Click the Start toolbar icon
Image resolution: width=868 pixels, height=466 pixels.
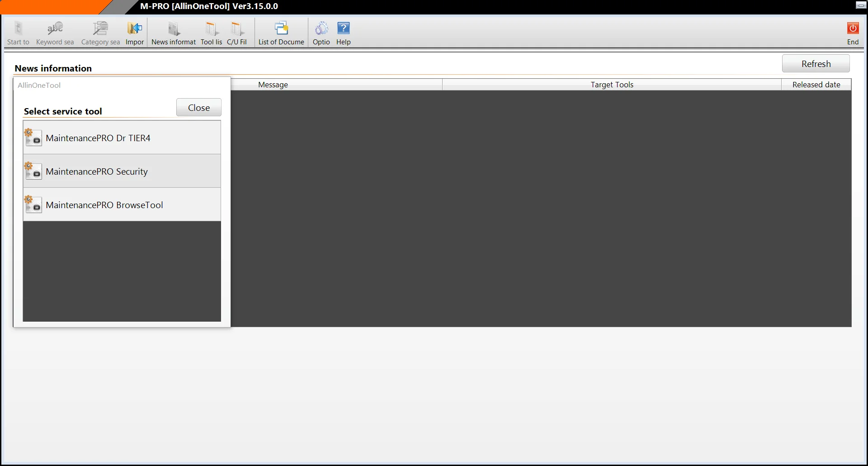click(x=18, y=29)
